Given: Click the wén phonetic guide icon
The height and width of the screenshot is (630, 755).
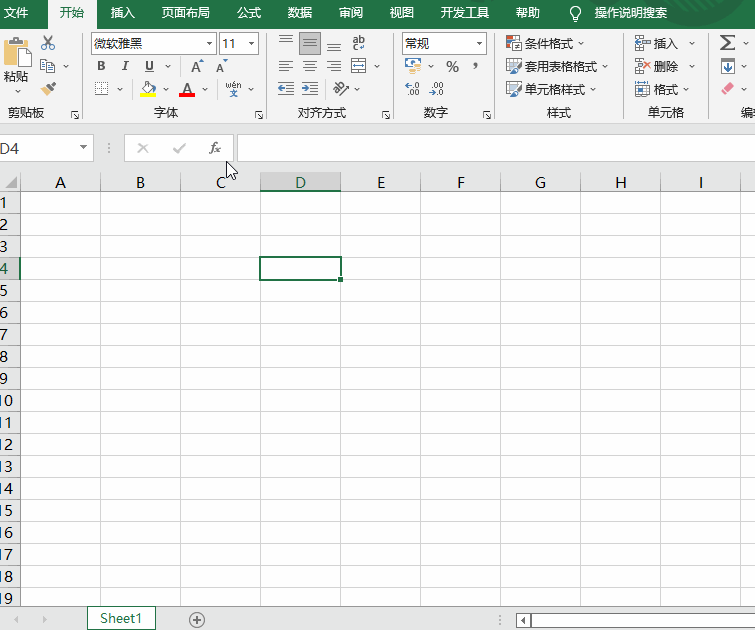Looking at the screenshot, I should 234,89.
